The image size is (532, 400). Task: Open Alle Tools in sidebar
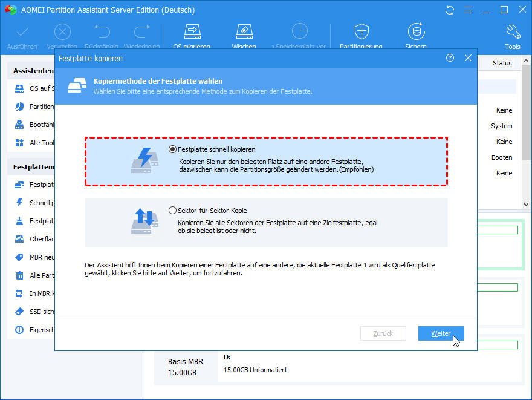(x=34, y=143)
